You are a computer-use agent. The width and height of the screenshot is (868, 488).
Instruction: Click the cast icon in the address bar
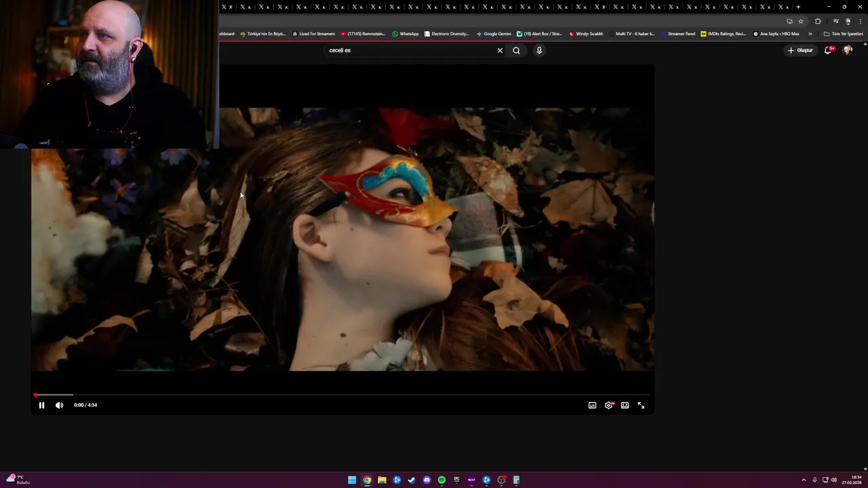tap(789, 21)
